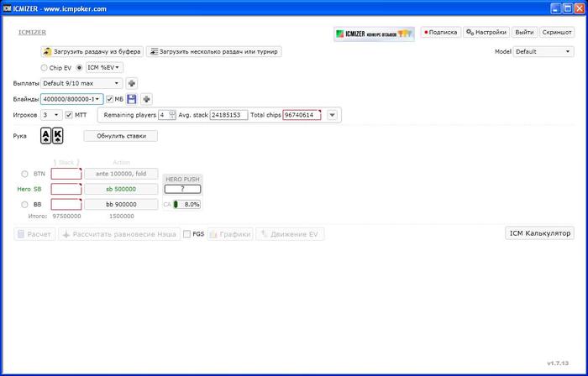The image size is (588, 376).
Task: Click the BB action 'bb 900000'
Action: [121, 205]
